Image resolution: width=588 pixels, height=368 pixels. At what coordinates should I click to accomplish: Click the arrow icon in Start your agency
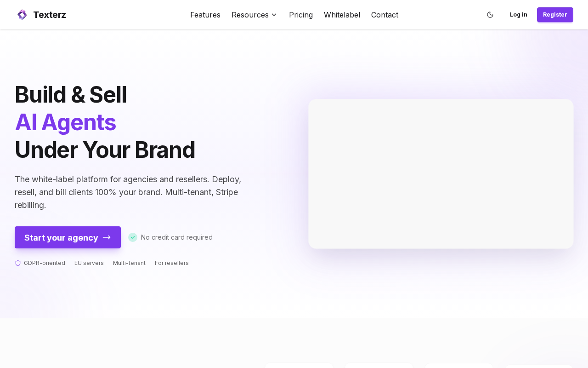[107, 237]
